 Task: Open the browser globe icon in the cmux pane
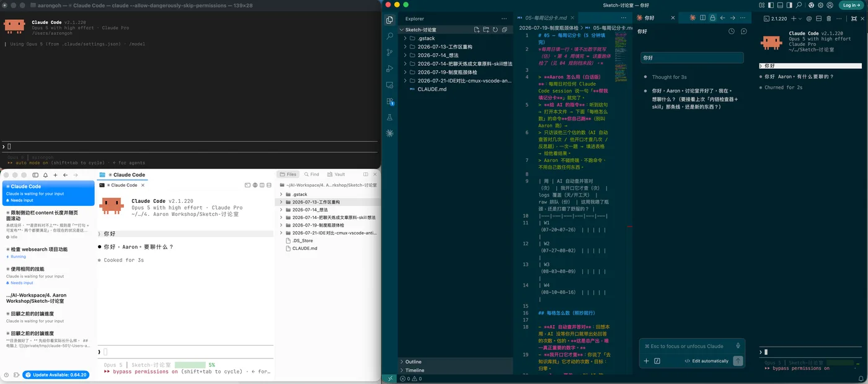(x=255, y=185)
